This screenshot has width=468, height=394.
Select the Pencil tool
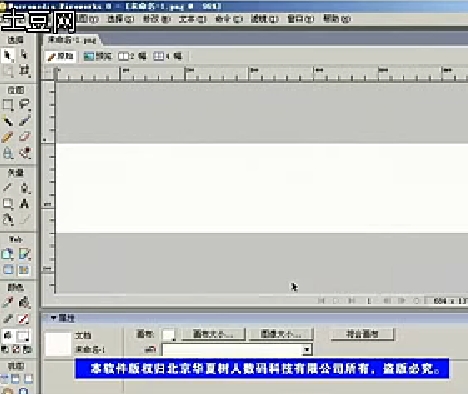[8, 137]
